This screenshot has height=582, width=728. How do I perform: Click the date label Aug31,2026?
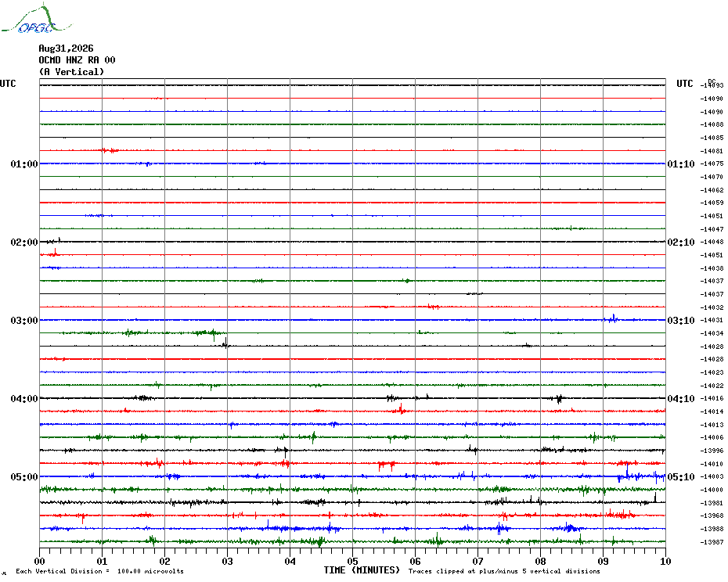[x=66, y=48]
